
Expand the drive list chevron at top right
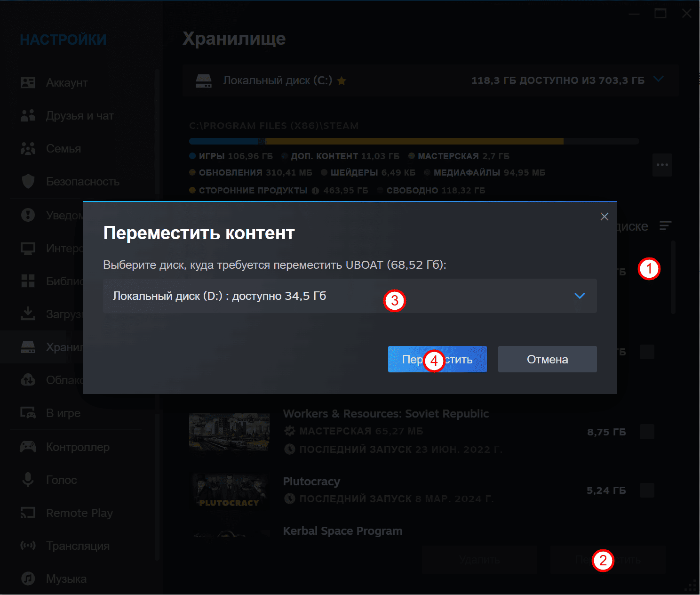659,80
